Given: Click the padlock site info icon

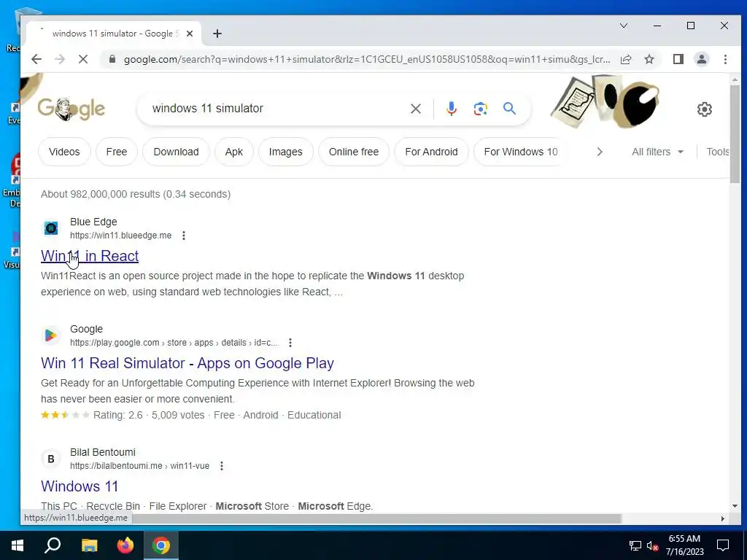Looking at the screenshot, I should (112, 59).
